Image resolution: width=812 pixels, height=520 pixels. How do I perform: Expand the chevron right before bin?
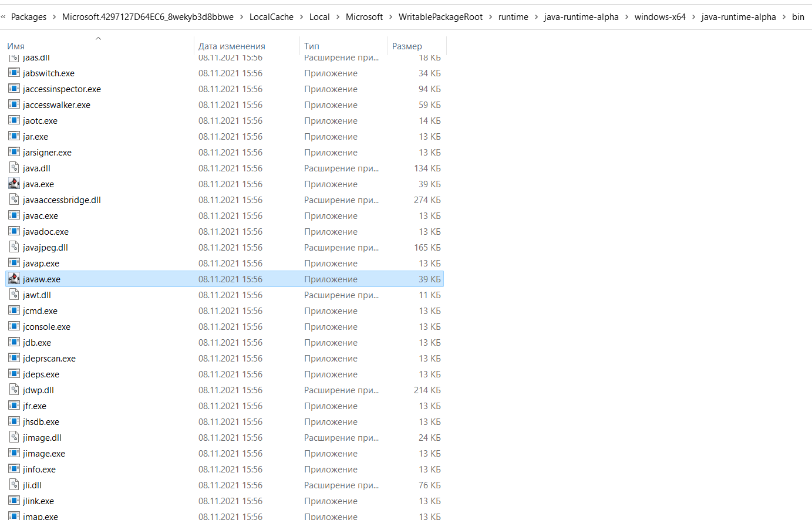pos(784,17)
